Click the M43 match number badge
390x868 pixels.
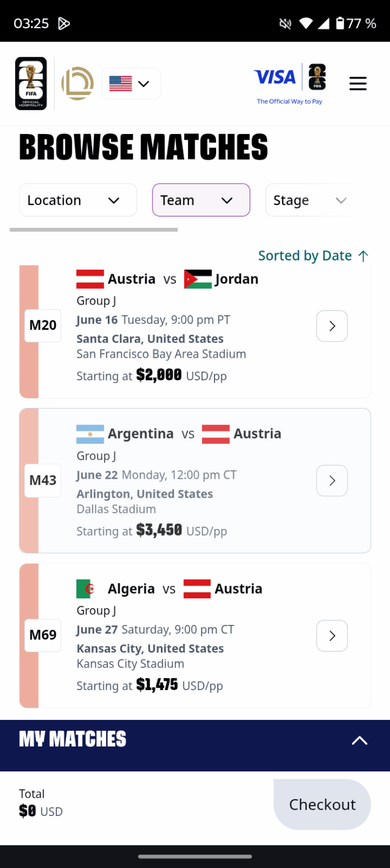pos(42,480)
